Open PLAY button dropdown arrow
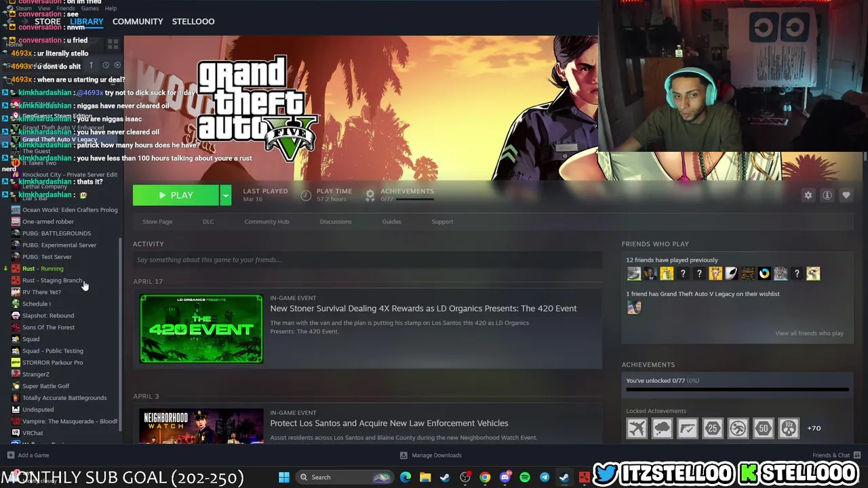The image size is (868, 488). [x=225, y=195]
